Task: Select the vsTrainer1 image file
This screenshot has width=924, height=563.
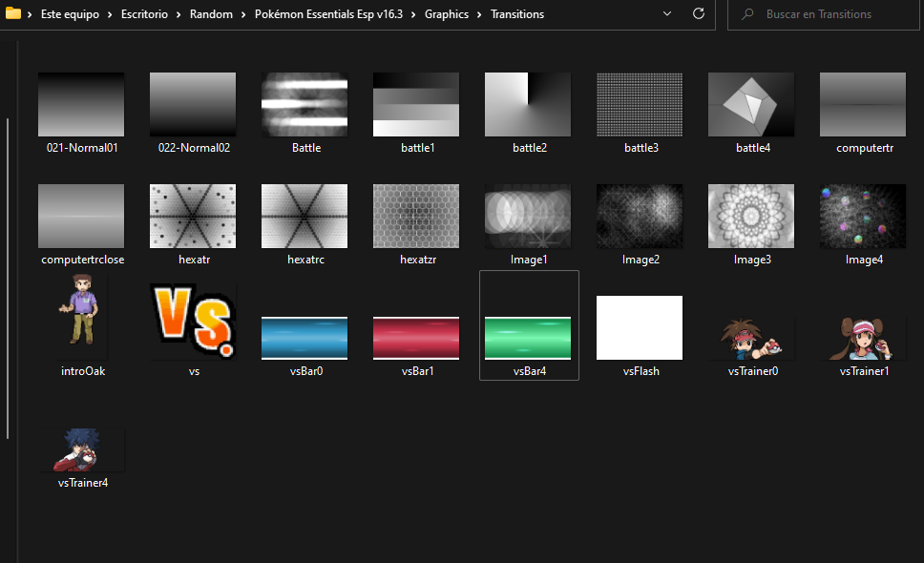Action: 864,339
